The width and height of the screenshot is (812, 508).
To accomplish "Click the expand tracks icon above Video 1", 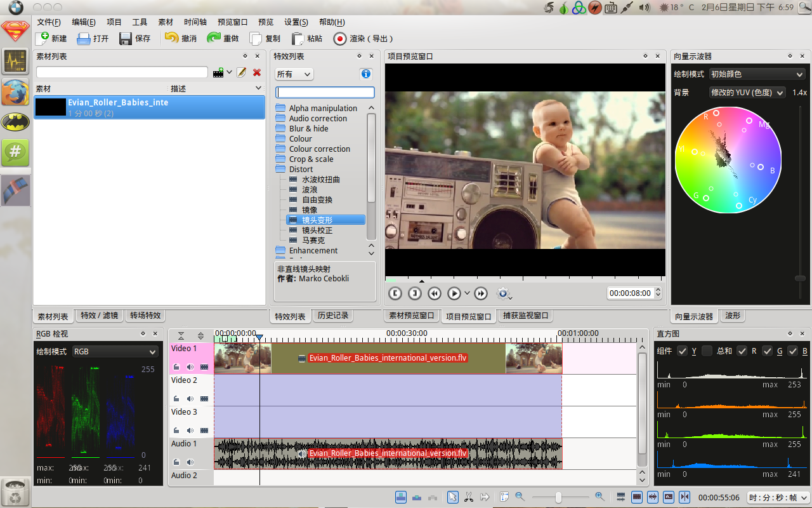I will pos(201,335).
